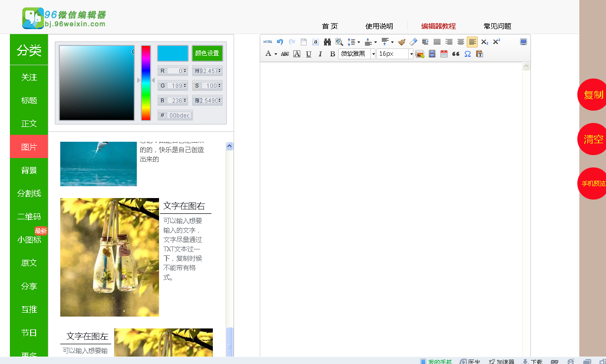Click the blockquote quotation marks icon

455,54
